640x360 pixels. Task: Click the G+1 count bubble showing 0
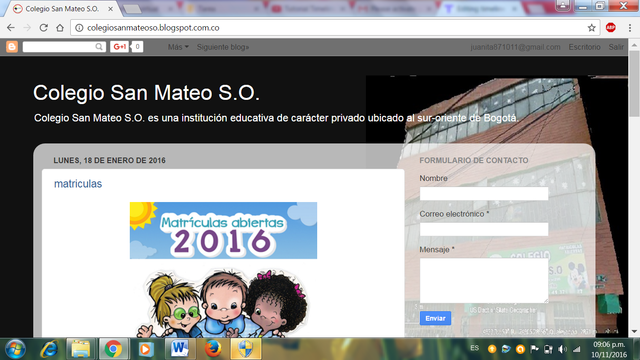tap(137, 47)
